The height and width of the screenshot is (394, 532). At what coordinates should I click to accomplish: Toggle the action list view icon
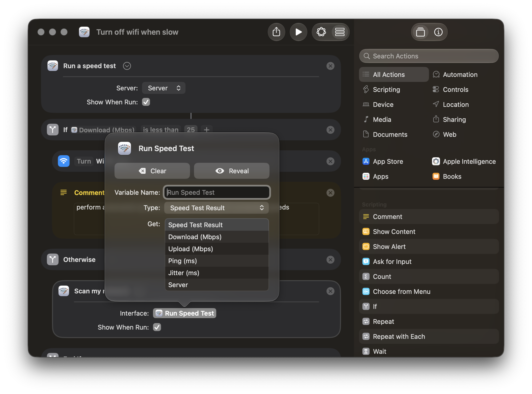tap(340, 32)
